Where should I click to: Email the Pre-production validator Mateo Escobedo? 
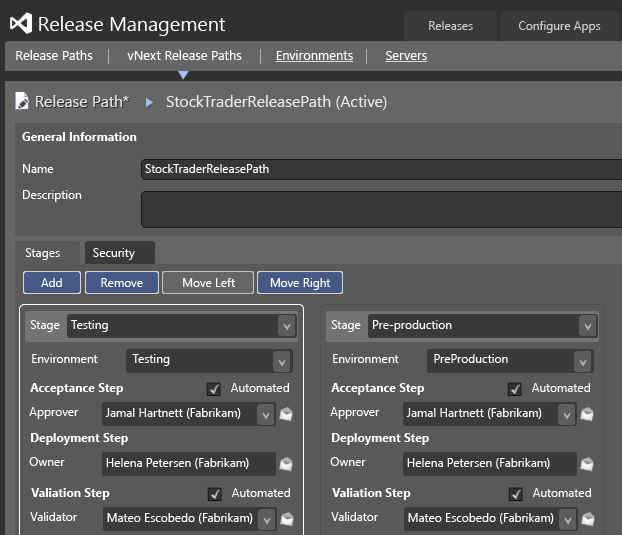pos(587,519)
